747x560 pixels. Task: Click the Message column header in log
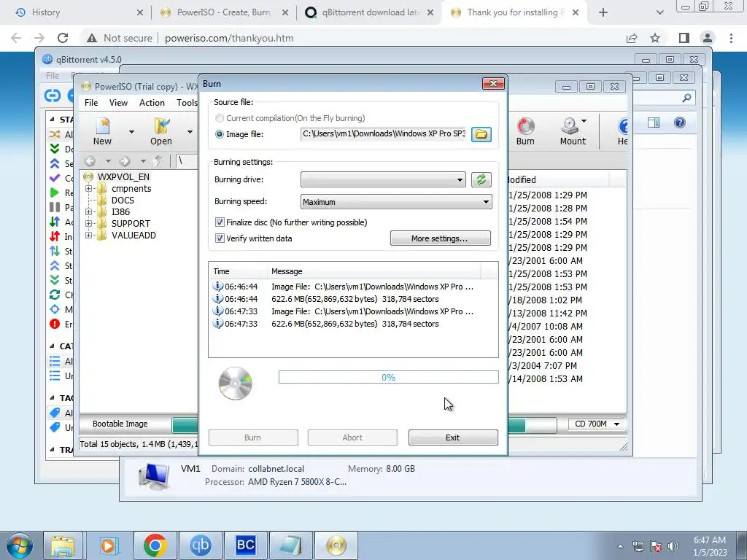(x=373, y=271)
